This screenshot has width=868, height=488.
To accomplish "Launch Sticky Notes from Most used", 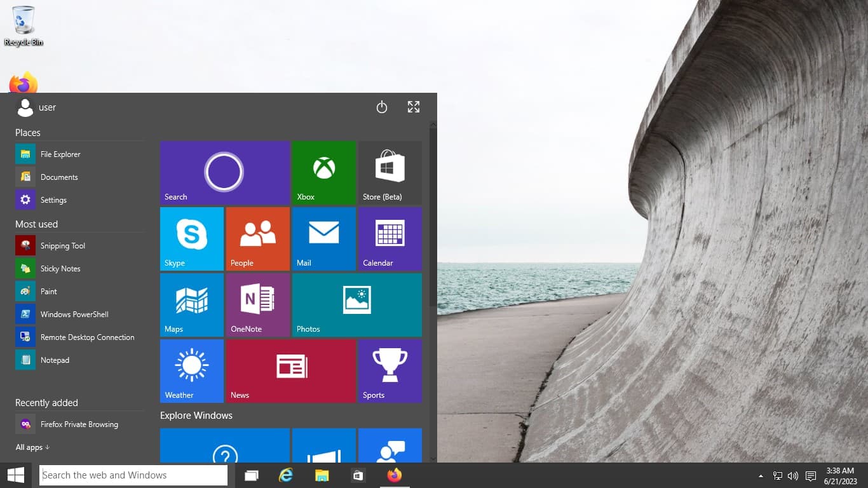I will [80, 269].
